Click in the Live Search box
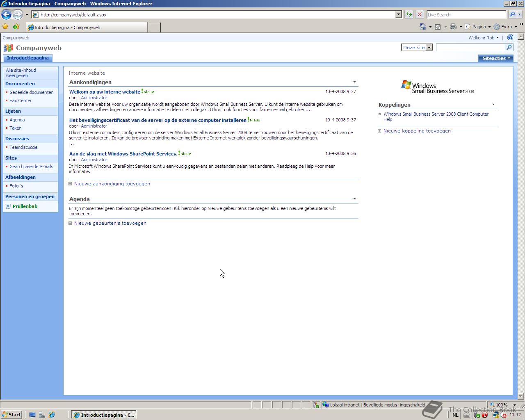This screenshot has width=525, height=420. (x=466, y=14)
